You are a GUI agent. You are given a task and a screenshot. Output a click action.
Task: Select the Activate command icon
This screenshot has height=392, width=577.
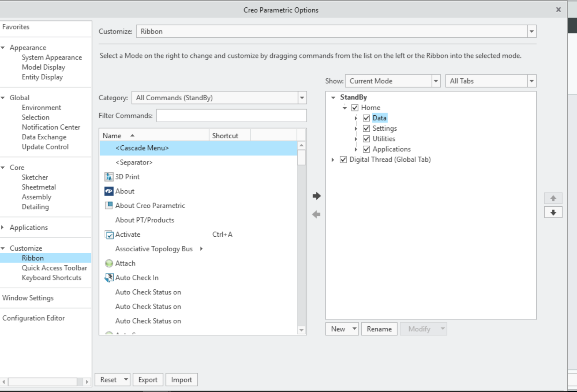pyautogui.click(x=109, y=234)
